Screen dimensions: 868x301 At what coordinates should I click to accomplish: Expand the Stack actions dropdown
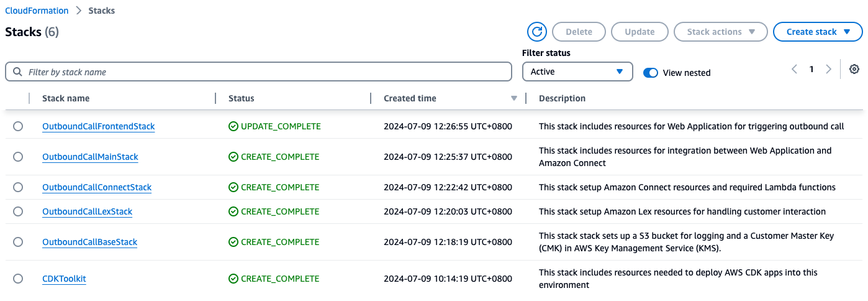click(x=720, y=32)
